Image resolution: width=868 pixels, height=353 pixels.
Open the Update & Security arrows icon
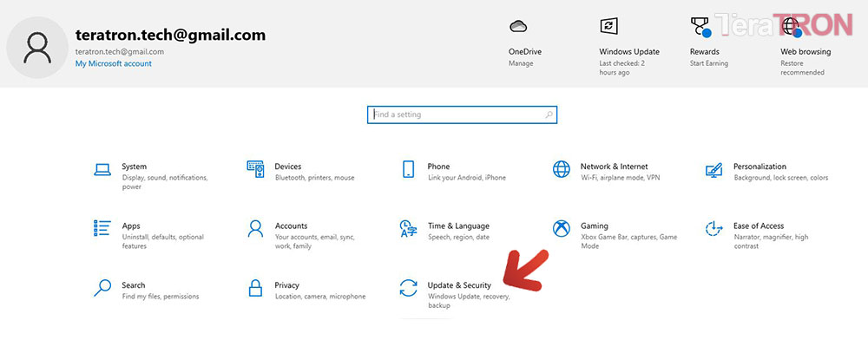click(408, 288)
